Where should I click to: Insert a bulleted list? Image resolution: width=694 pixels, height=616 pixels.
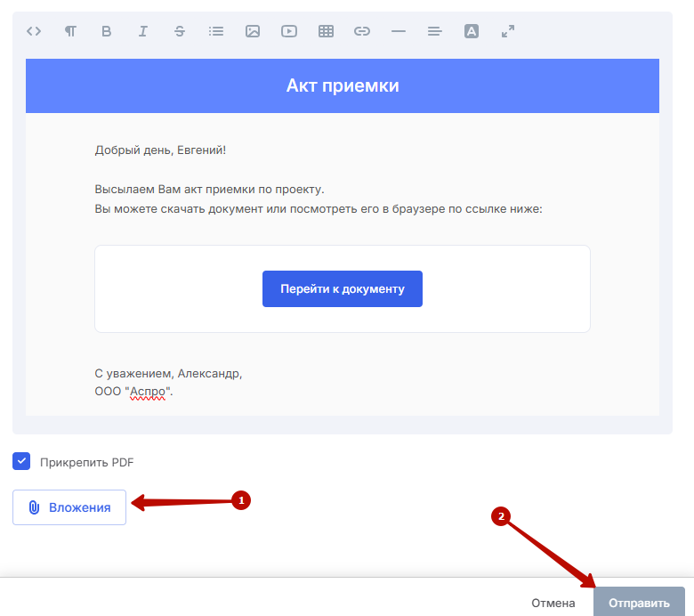pyautogui.click(x=216, y=31)
